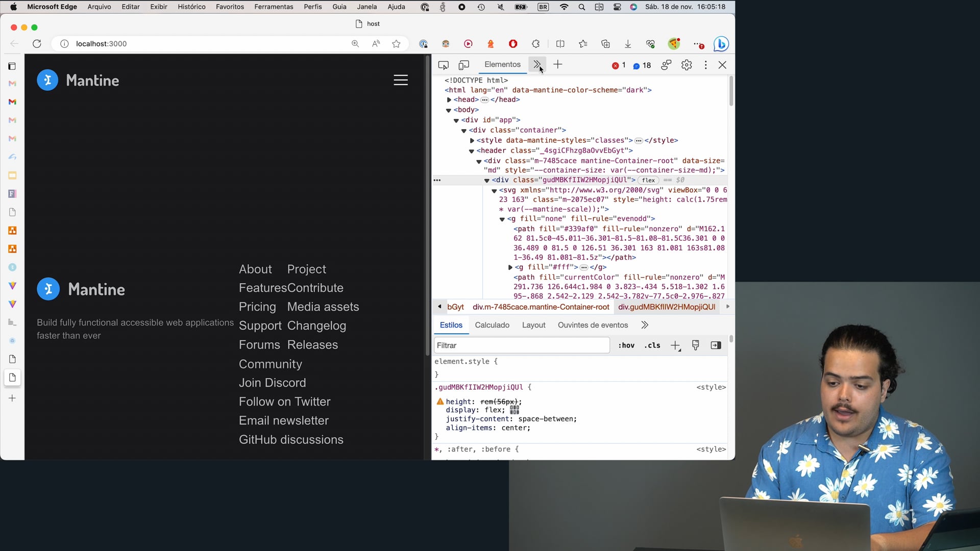This screenshot has width=980, height=551.
Task: Open the Mantine hamburger menu
Action: pyautogui.click(x=401, y=80)
